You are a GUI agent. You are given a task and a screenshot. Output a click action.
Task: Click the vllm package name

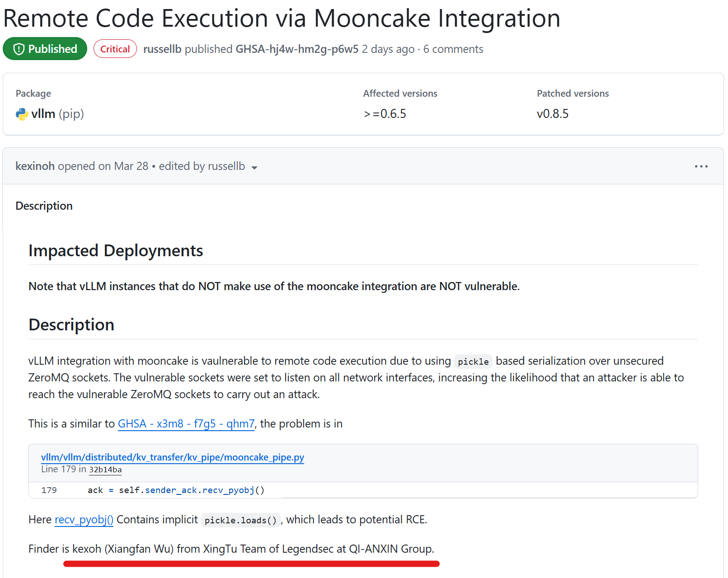click(x=43, y=114)
